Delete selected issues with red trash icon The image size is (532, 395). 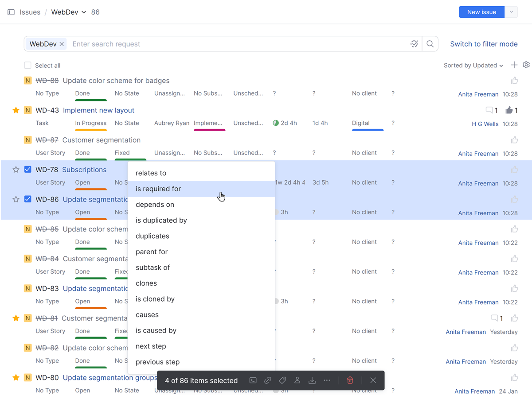pos(350,380)
